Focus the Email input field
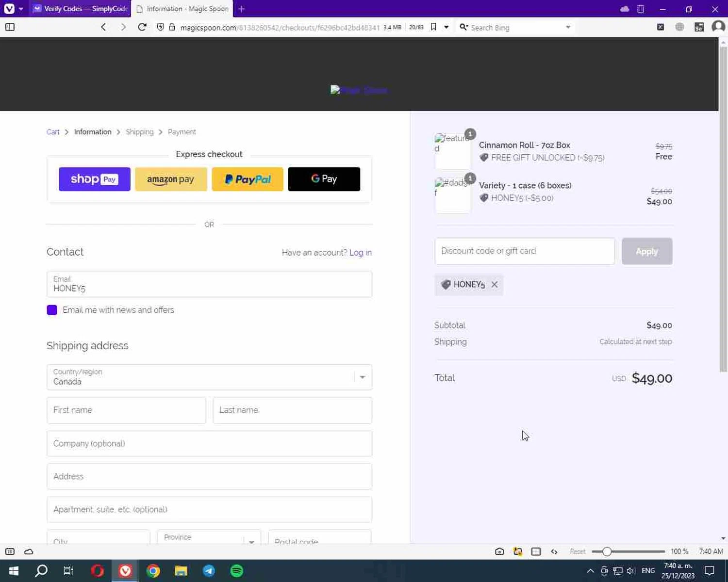The width and height of the screenshot is (728, 582). [209, 284]
